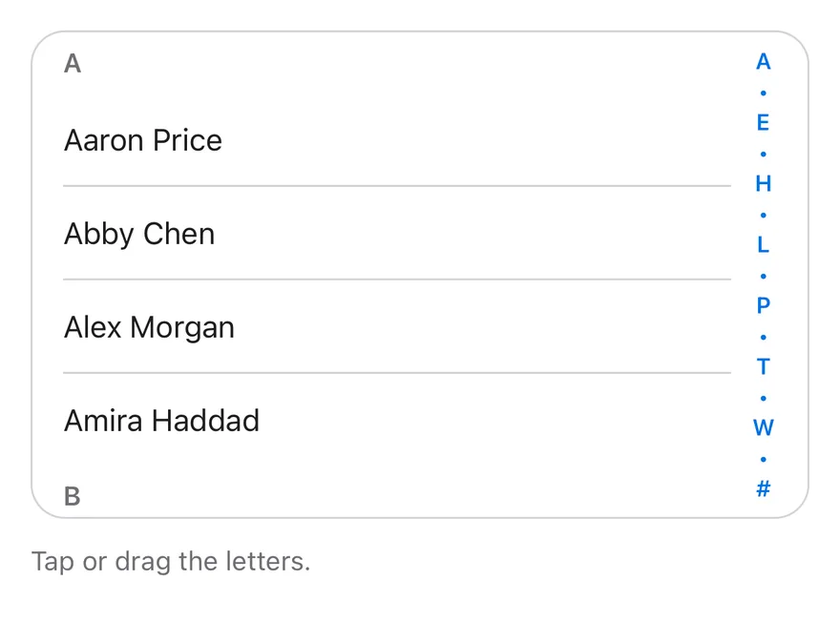Tap L in the alphabet index
This screenshot has height=621, width=840.
(764, 244)
